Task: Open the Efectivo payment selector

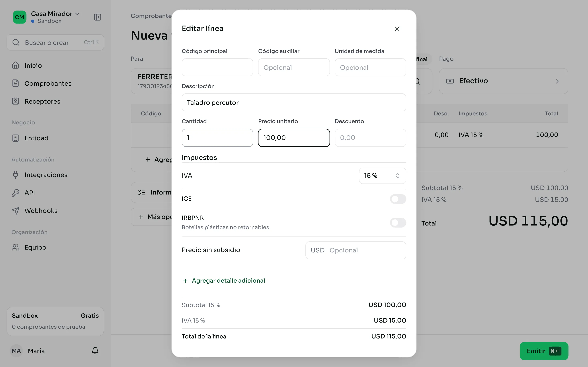Action: 503,81
